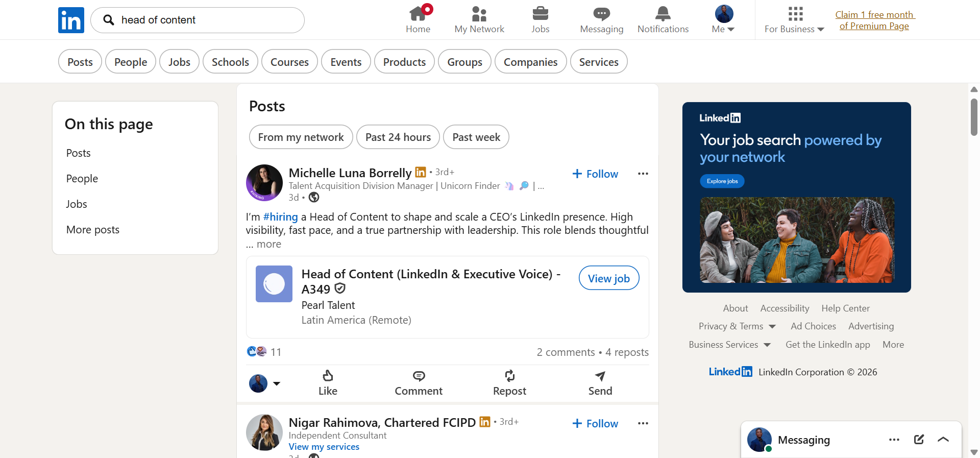
Task: Filter results by Services
Action: click(599, 62)
